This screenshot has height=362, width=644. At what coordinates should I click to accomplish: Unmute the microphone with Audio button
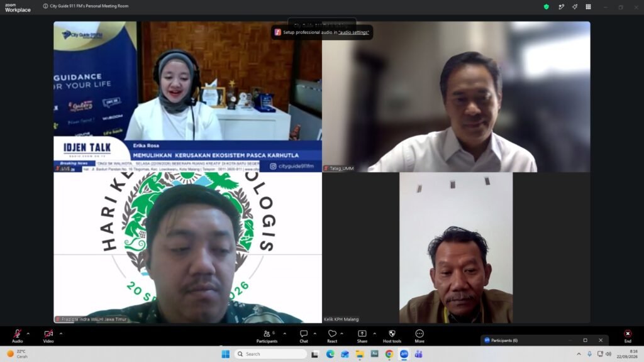pyautogui.click(x=17, y=336)
